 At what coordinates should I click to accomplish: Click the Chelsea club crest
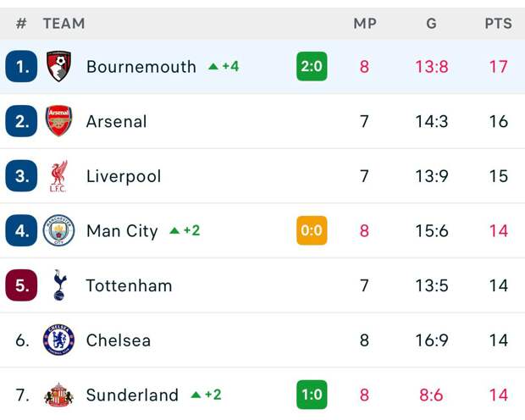pyautogui.click(x=58, y=340)
